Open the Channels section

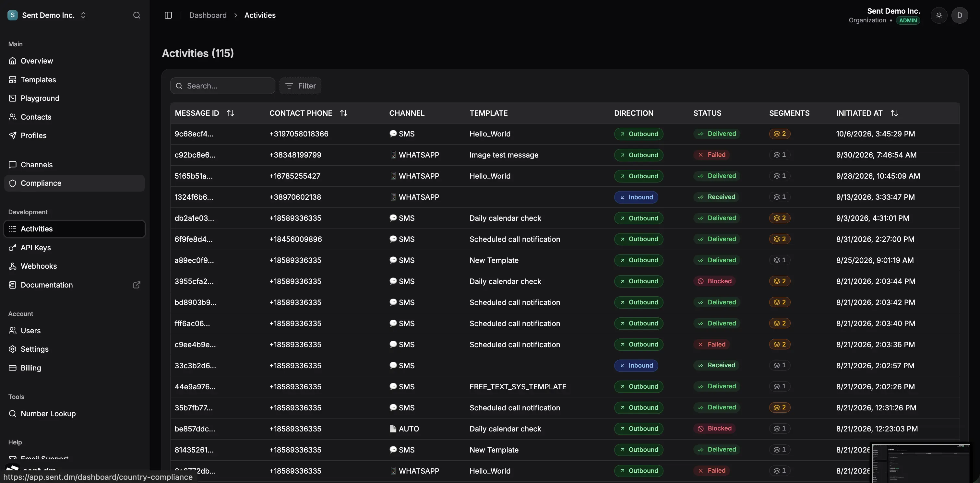75,165
